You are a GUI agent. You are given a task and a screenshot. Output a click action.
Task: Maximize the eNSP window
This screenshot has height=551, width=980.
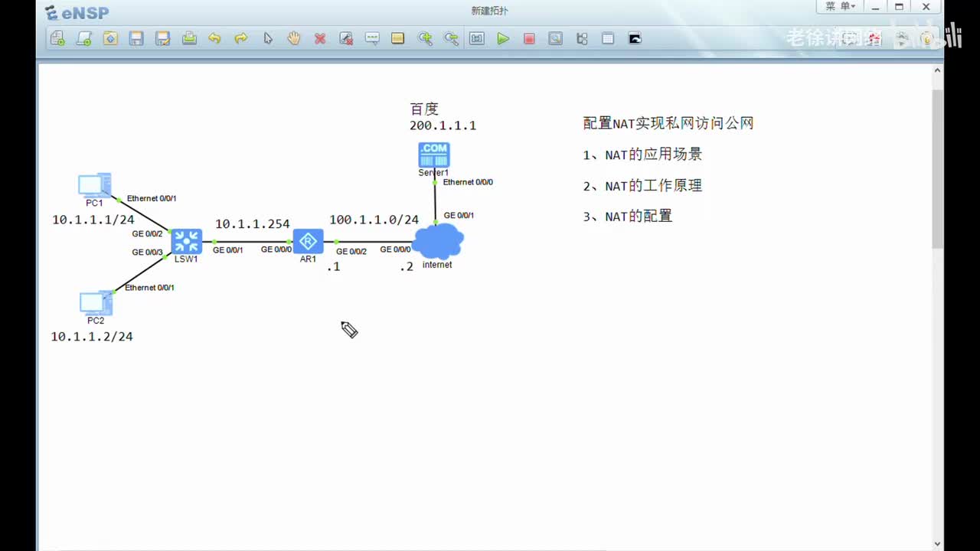[900, 7]
